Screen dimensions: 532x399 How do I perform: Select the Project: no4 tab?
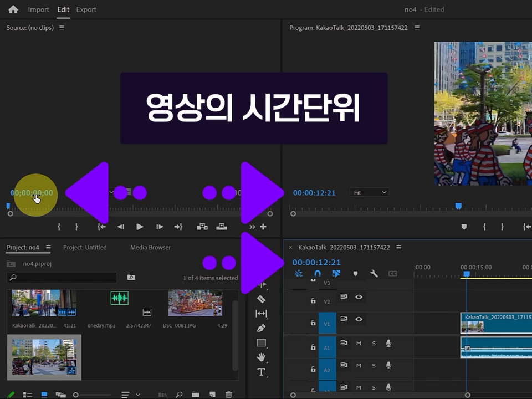[23, 247]
